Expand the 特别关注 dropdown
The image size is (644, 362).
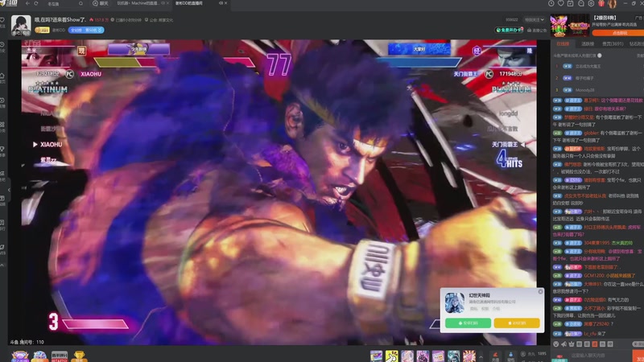point(534,19)
